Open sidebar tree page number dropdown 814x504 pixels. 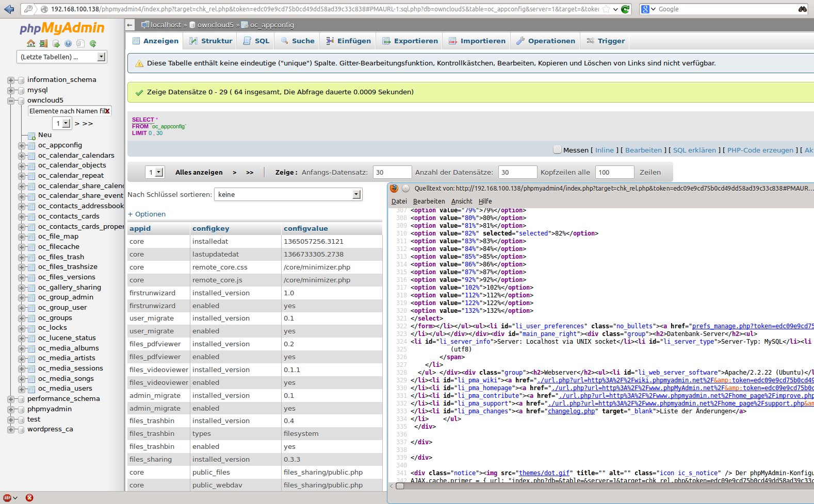(x=62, y=123)
